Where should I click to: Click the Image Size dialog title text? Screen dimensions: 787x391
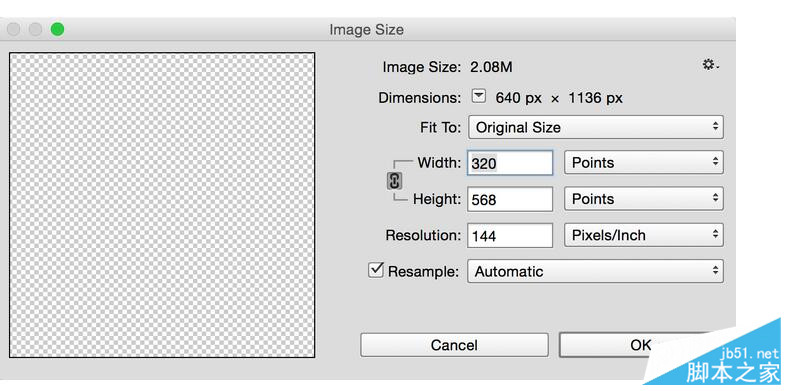366,30
